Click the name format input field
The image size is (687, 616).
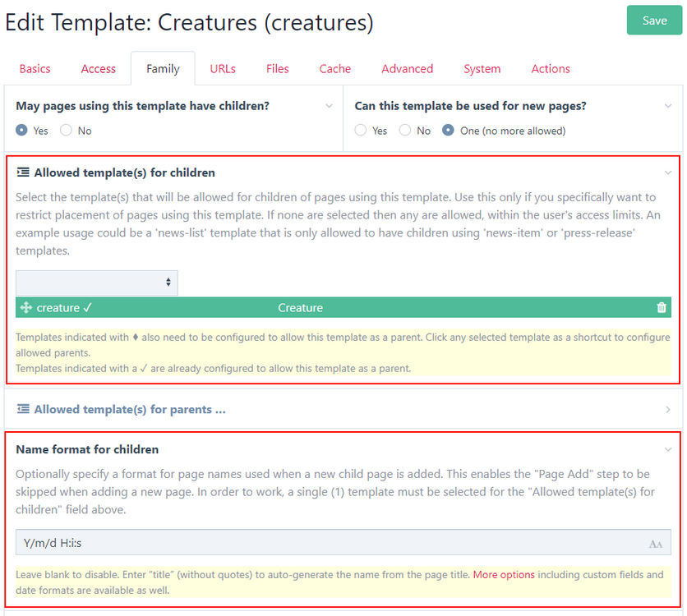329,543
